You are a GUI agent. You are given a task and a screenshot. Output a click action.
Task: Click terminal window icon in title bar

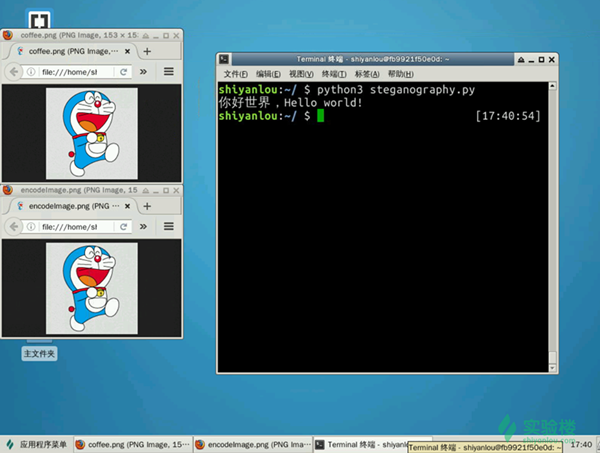point(224,59)
